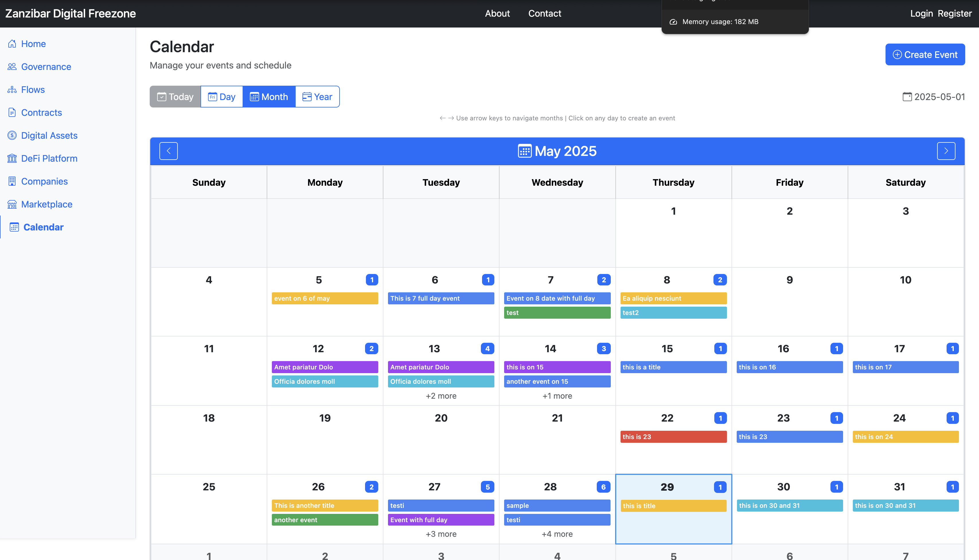979x560 pixels.
Task: Switch to the Year view
Action: [317, 97]
